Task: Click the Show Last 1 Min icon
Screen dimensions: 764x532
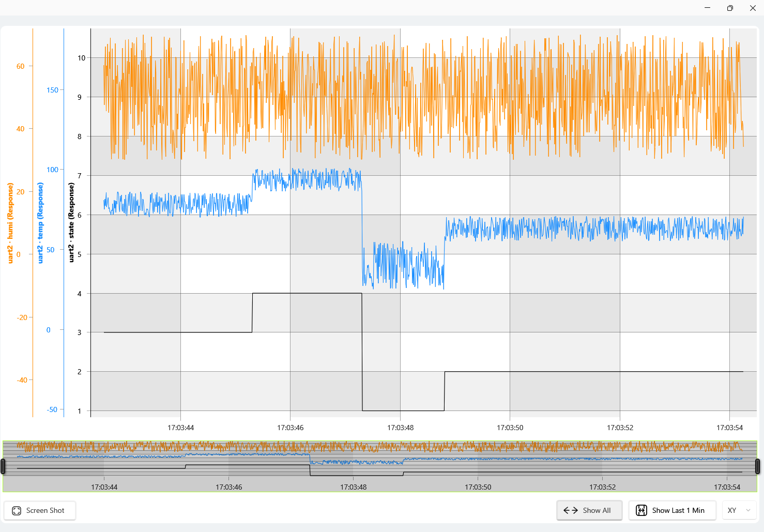Action: pos(641,510)
